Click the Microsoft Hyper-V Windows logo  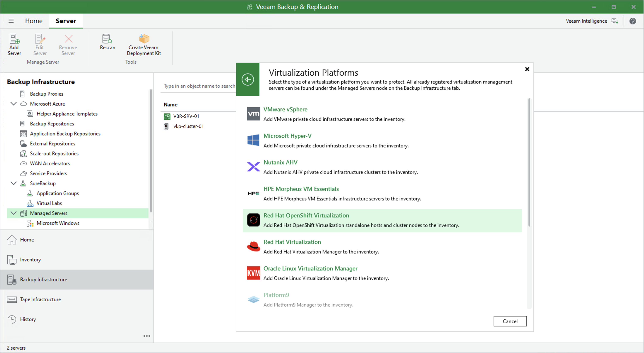click(x=253, y=140)
